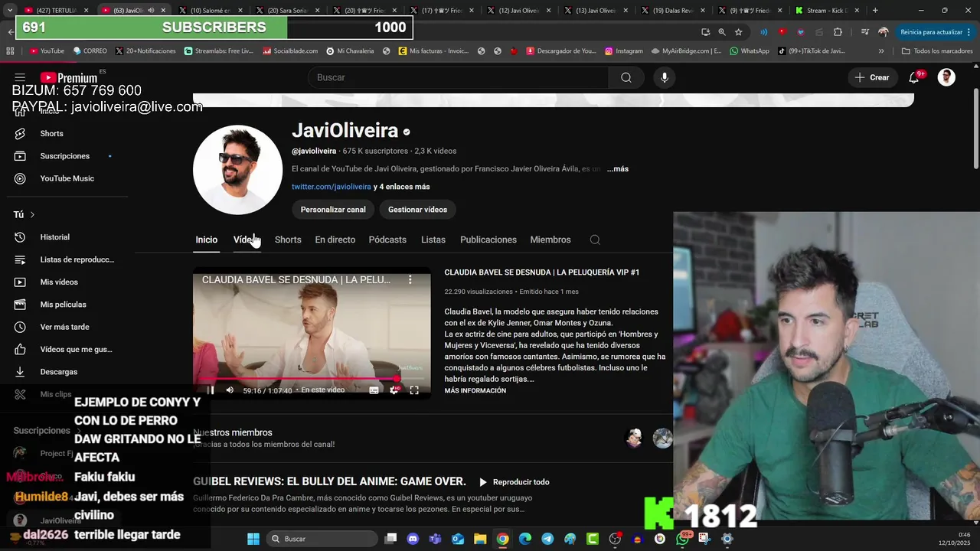Expand MÁS INFORMACIÓN under video description
The image size is (980, 551).
(x=475, y=391)
